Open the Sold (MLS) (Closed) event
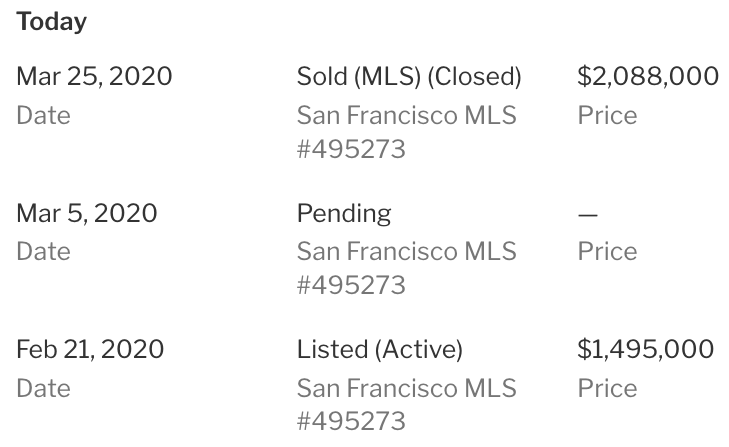Viewport: 729px width, 447px height. point(409,76)
